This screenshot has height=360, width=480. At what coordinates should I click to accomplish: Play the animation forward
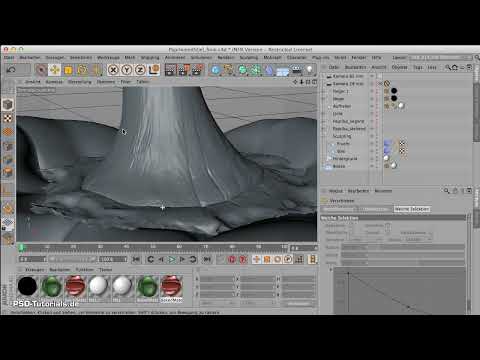coord(171,259)
